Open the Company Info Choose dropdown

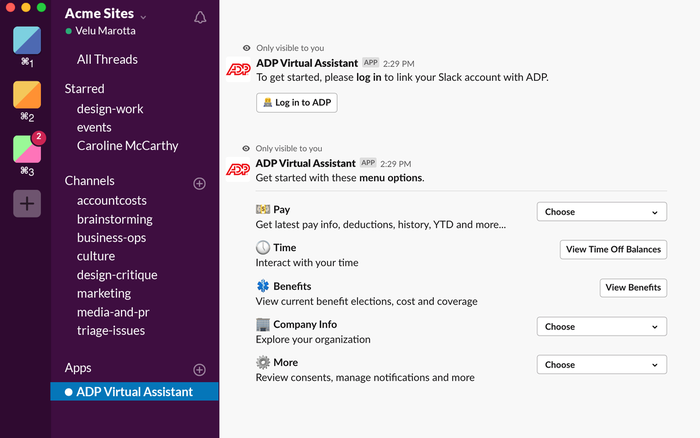602,326
